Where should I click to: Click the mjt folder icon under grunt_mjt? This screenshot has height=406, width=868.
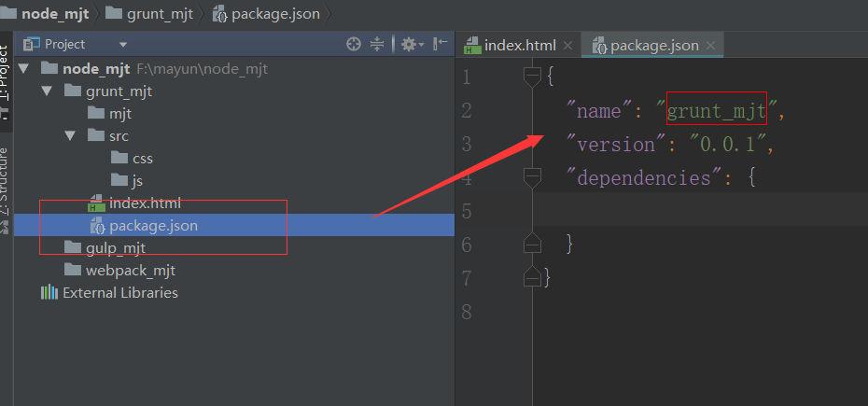(x=96, y=114)
